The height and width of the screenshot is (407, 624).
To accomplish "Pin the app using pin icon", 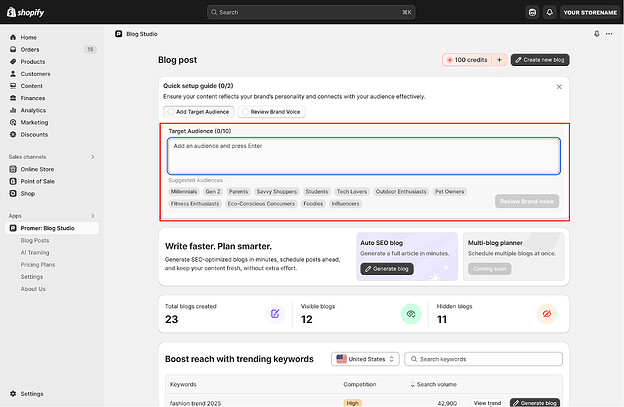I will pos(597,34).
